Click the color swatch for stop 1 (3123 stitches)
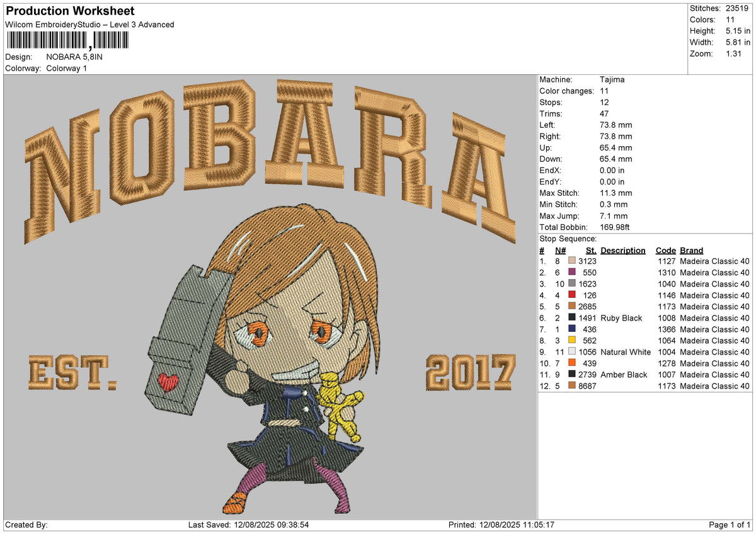The width and height of the screenshot is (756, 534). 571,261
